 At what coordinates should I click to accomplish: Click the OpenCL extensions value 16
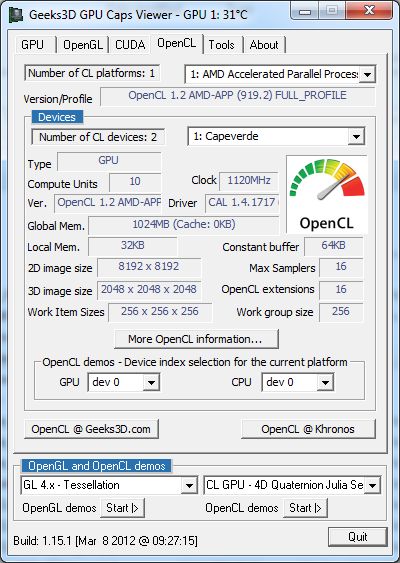coord(341,290)
